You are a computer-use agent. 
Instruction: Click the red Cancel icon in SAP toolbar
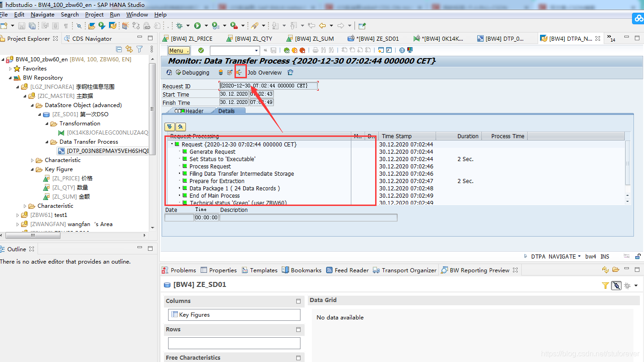tap(302, 50)
